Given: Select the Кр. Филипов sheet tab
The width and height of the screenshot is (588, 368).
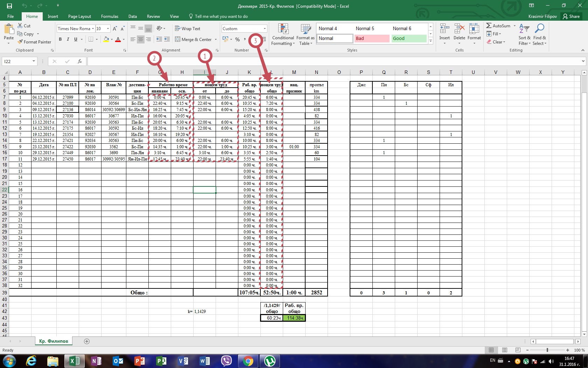Looking at the screenshot, I should pyautogui.click(x=54, y=341).
